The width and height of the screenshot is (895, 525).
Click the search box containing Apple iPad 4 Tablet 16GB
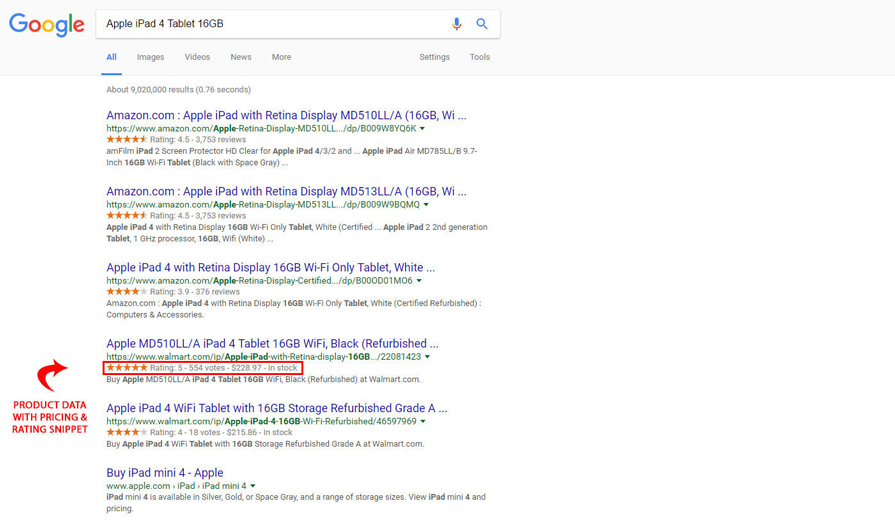270,24
